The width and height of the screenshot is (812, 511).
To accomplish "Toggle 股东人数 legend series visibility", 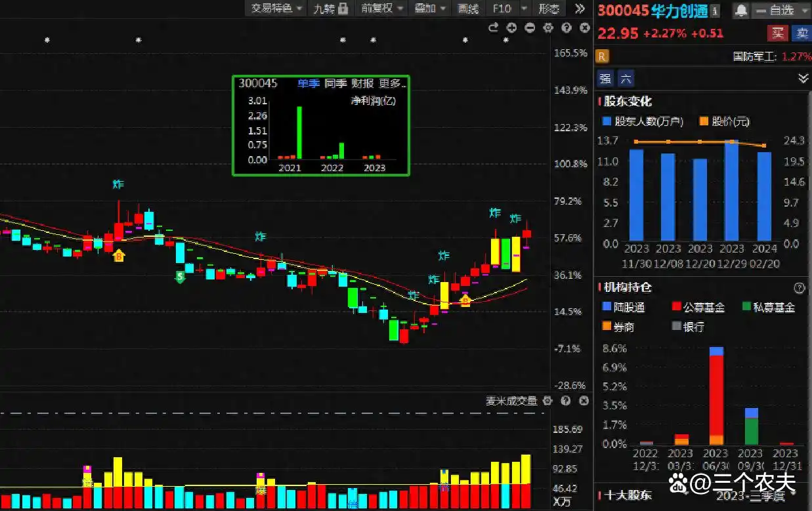I will click(643, 121).
